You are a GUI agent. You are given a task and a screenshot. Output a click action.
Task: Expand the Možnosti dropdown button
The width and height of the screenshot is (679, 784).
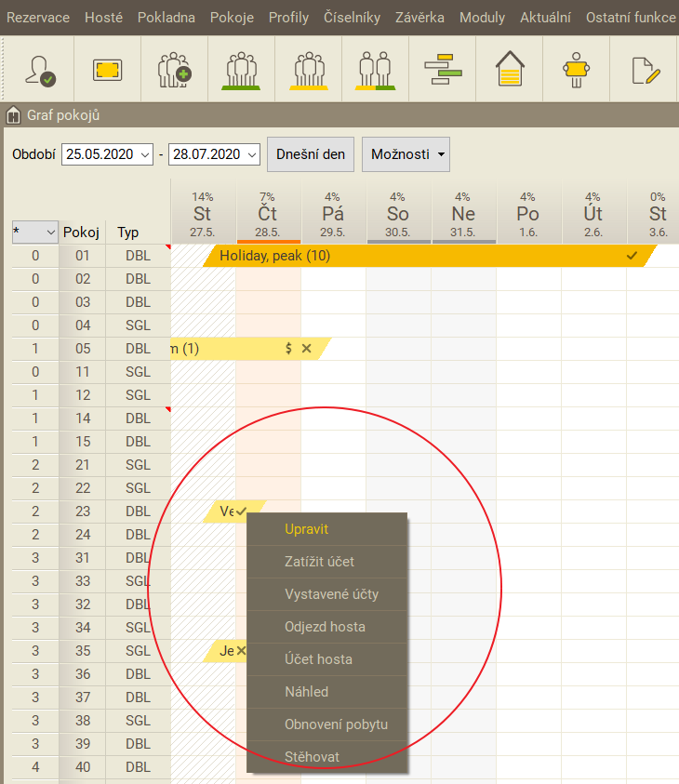click(406, 154)
